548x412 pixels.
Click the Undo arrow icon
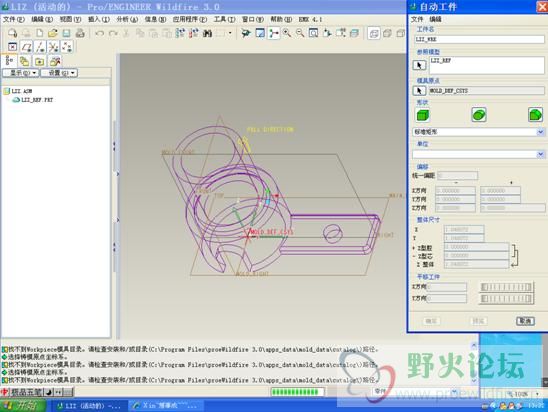100,33
